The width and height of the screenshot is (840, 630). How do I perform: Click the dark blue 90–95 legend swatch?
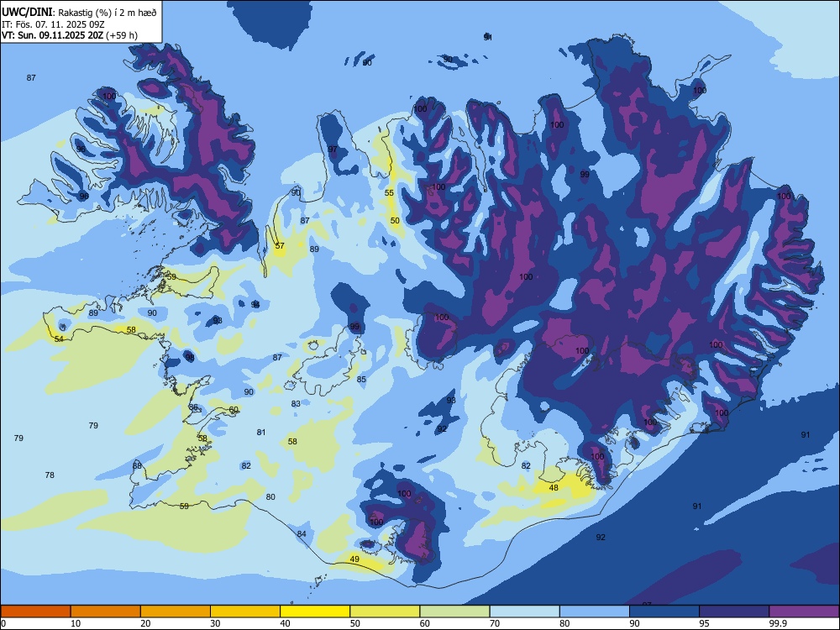664,612
